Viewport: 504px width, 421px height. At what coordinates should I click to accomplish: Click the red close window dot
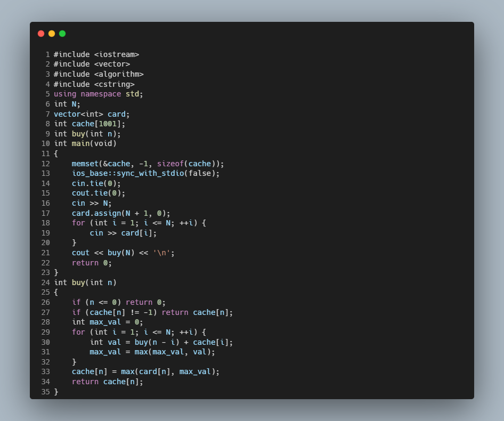point(41,34)
